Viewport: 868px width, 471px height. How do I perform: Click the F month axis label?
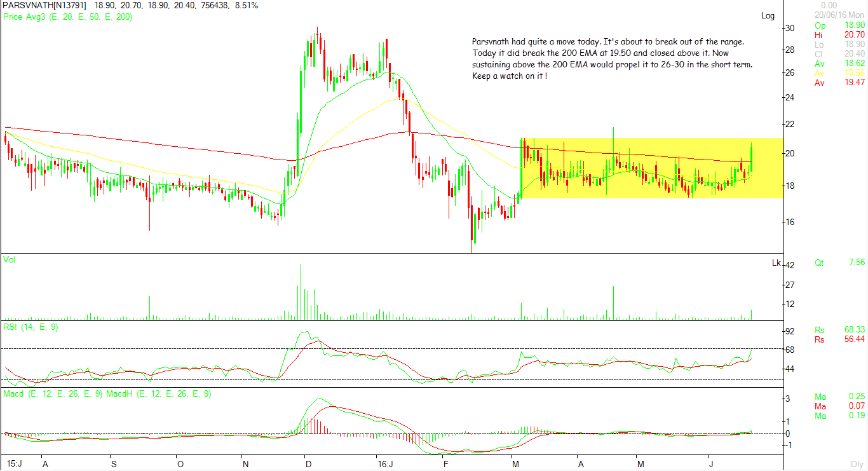447,464
